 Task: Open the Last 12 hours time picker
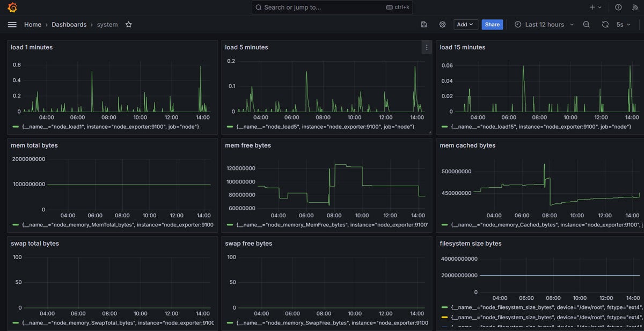(544, 25)
